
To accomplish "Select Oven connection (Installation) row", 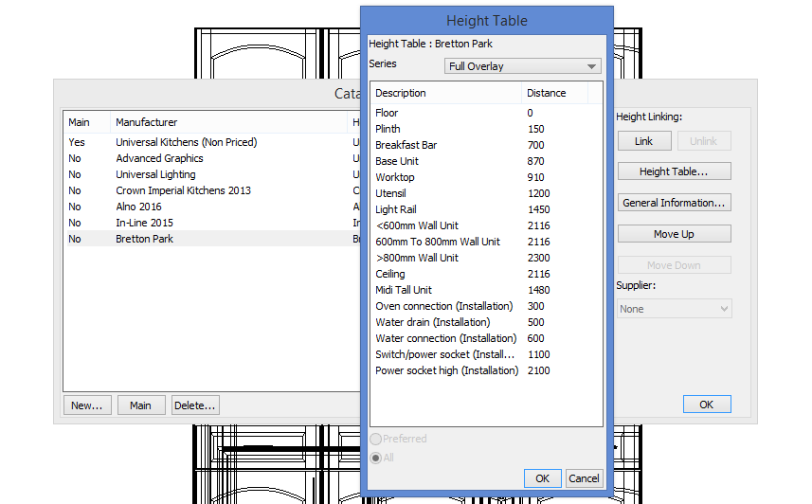I will [486, 306].
